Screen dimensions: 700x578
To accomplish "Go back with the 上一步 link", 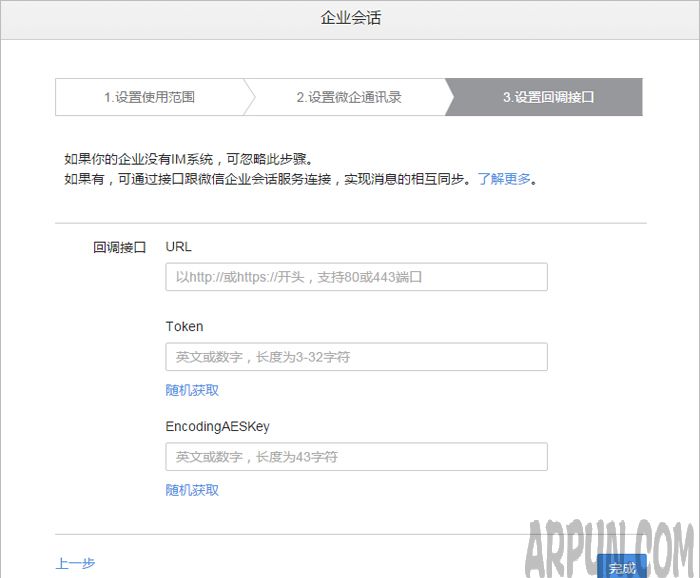I will pyautogui.click(x=75, y=564).
